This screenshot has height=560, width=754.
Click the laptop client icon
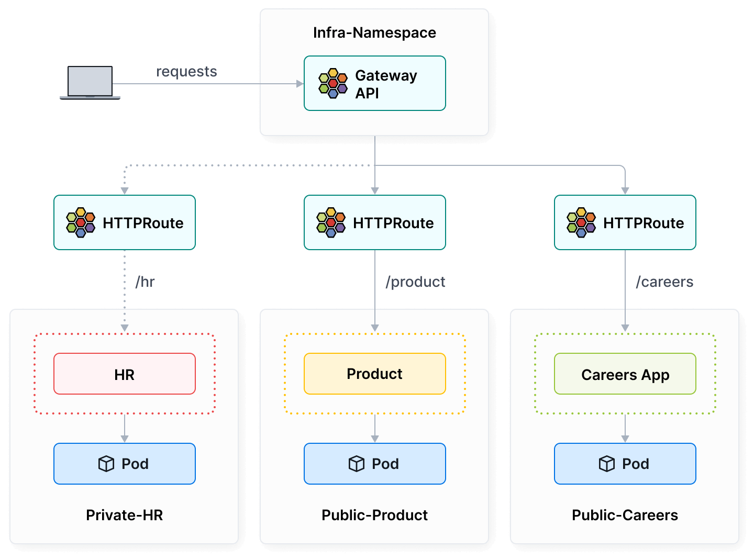pos(90,83)
